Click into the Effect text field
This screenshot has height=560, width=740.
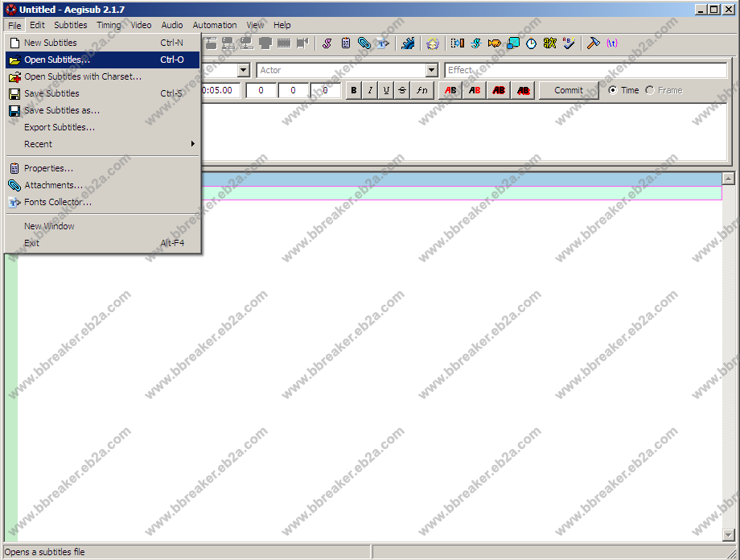(x=586, y=71)
